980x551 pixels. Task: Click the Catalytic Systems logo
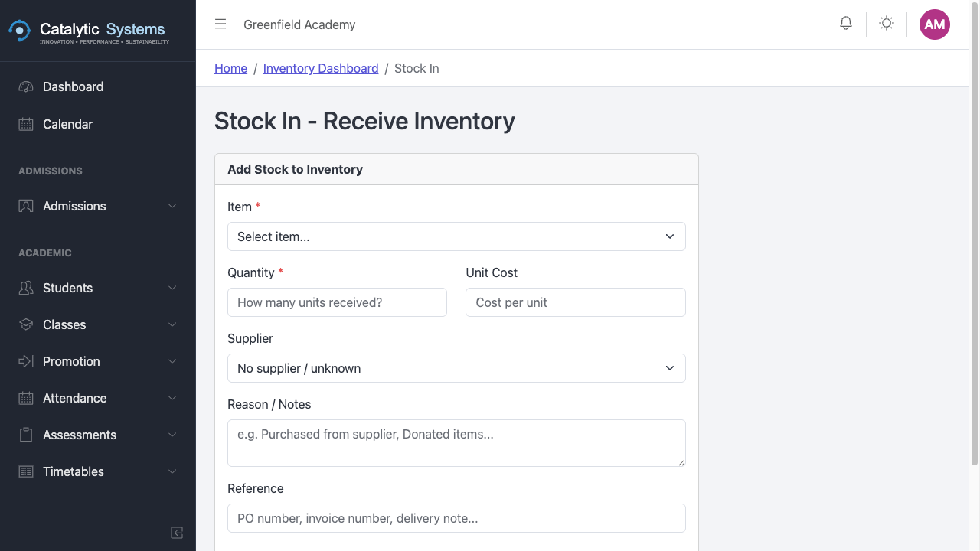click(x=89, y=31)
